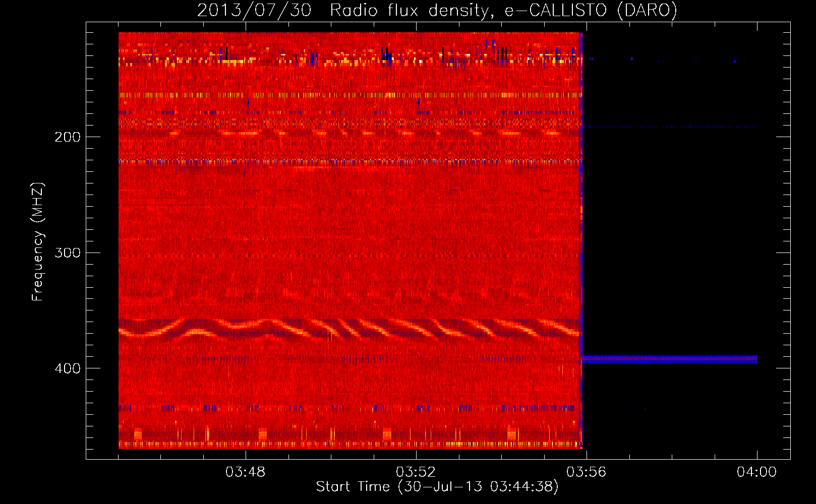Click the 03:56 time tick label
The height and width of the screenshot is (504, 816).
pos(586,472)
